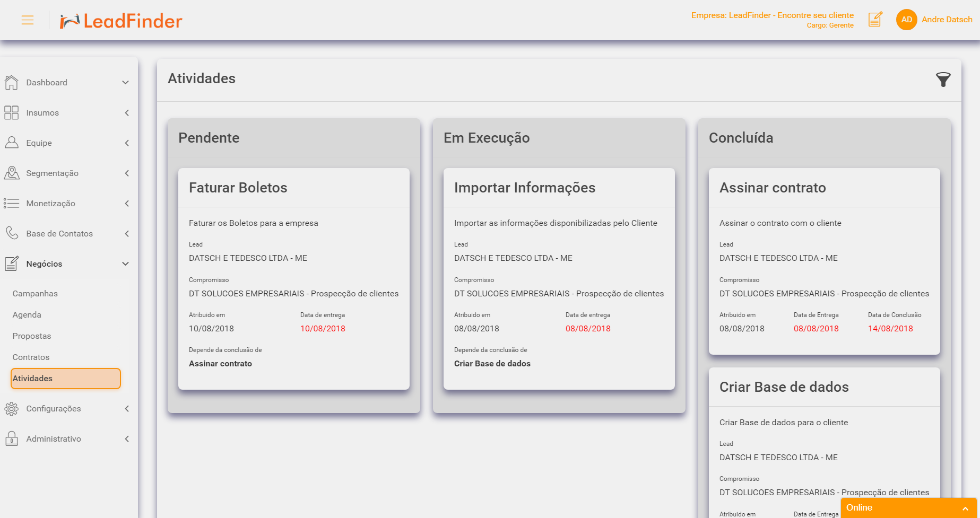Click the Dashboard house icon

pos(12,82)
